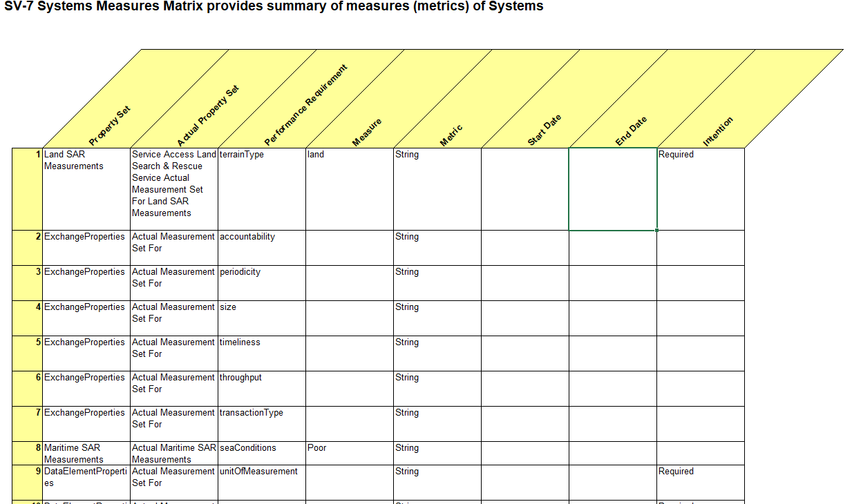Select the seaConditions cell
This screenshot has height=504, width=852.
262,454
